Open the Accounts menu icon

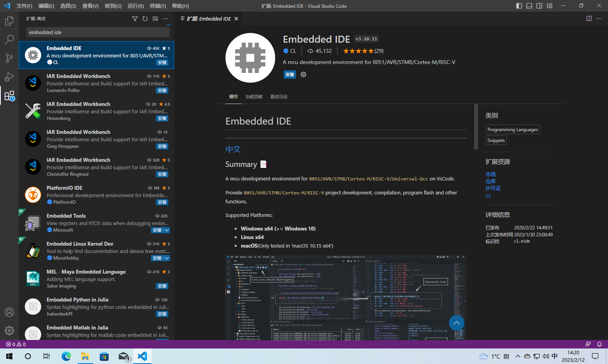[9, 312]
